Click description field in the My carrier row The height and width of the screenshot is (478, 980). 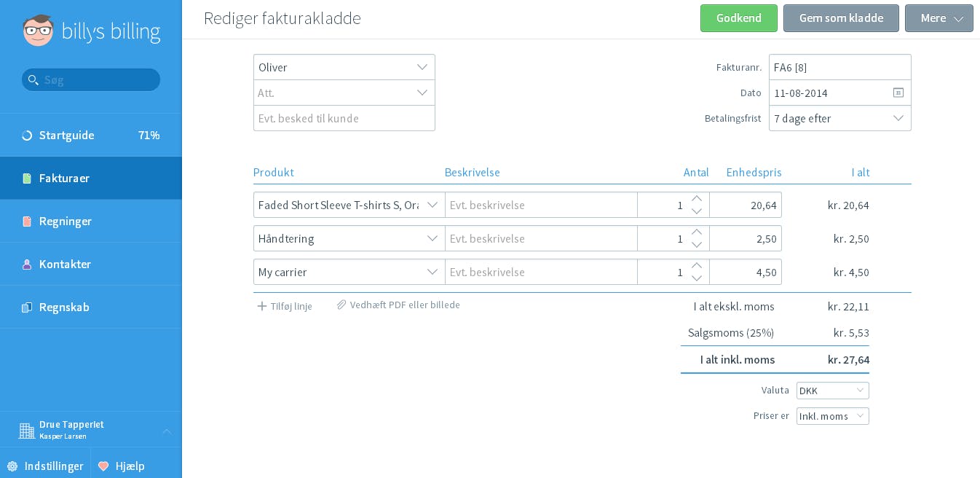point(541,273)
